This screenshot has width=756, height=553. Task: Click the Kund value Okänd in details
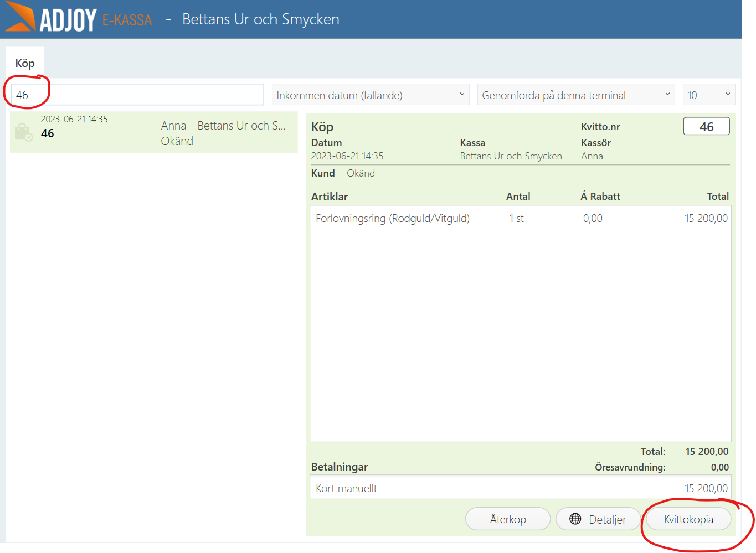coord(361,173)
